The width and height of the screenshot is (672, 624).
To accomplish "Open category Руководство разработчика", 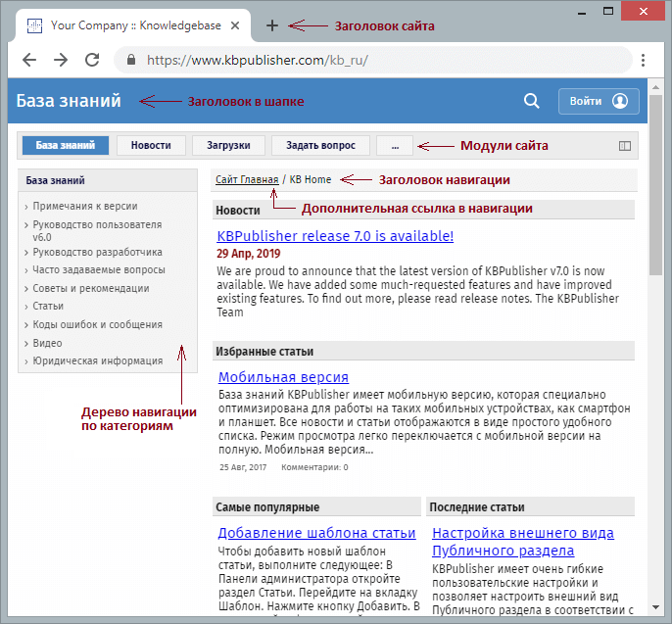I will coord(97,252).
